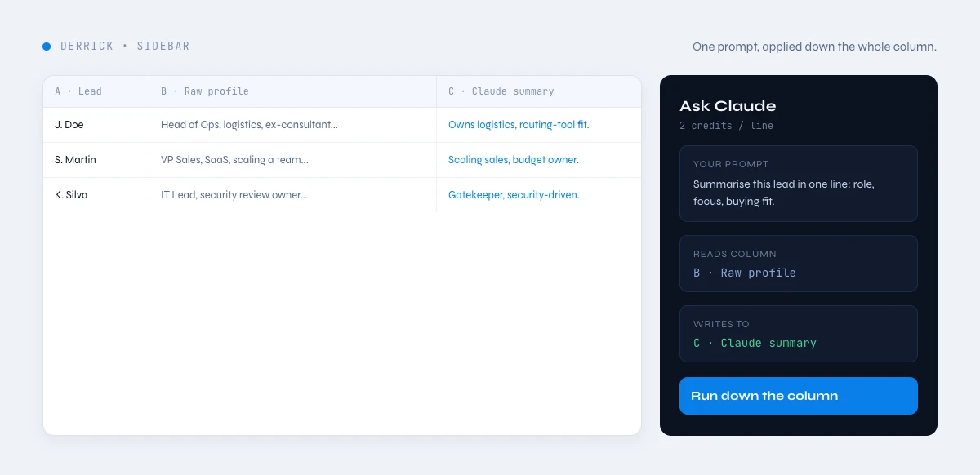980x475 pixels.
Task: Click the blue dot beside Derrick · Sidebar
Action: 47,47
